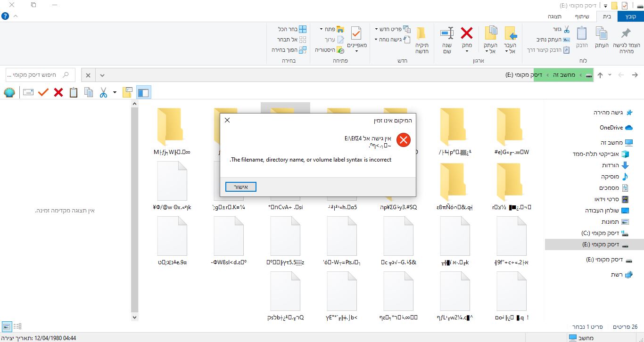Click the clipboard icon in the lower toolbar
Viewport: 644px width, 342px height.
tap(74, 92)
